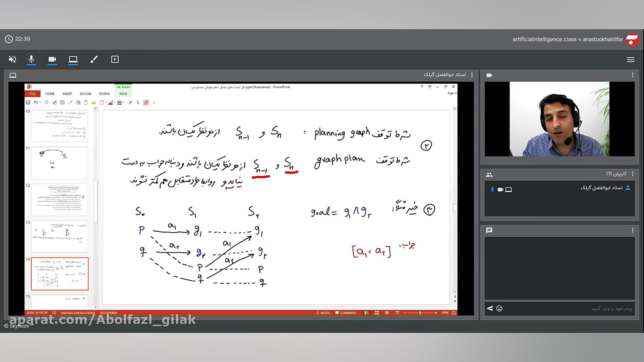Select slide 13 thumbnail
This screenshot has height=362, width=644.
click(x=60, y=237)
